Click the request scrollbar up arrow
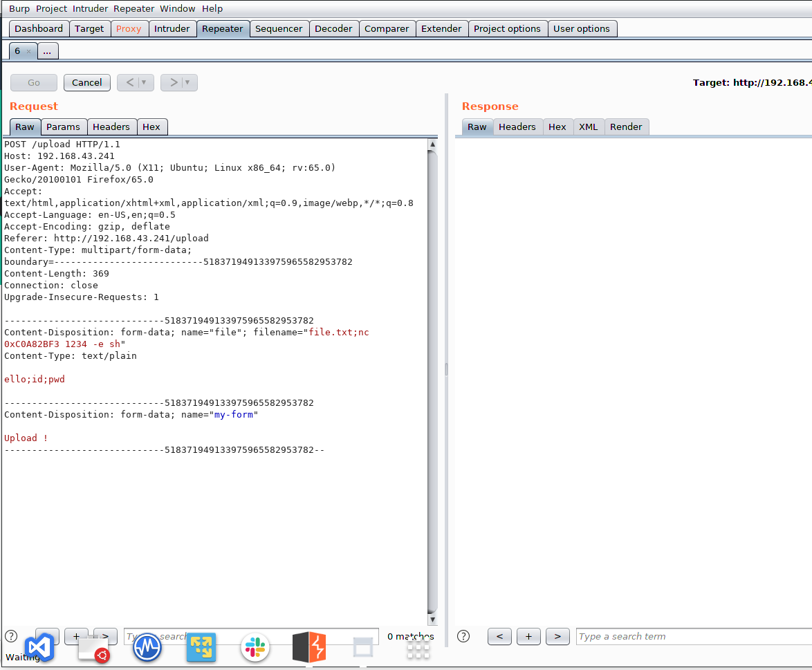 click(x=432, y=145)
